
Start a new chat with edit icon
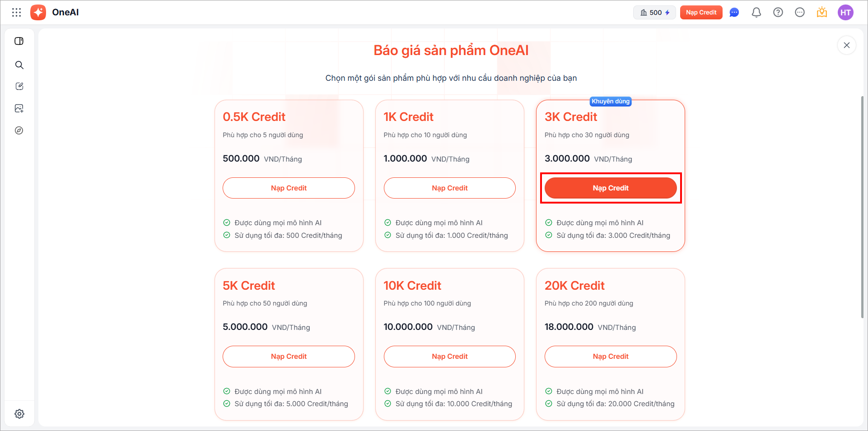19,86
